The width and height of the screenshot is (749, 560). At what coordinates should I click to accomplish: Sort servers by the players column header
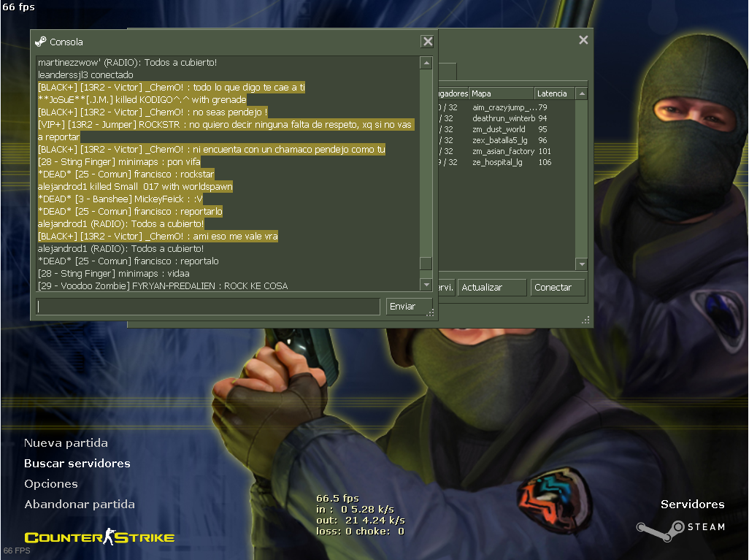pos(453,93)
